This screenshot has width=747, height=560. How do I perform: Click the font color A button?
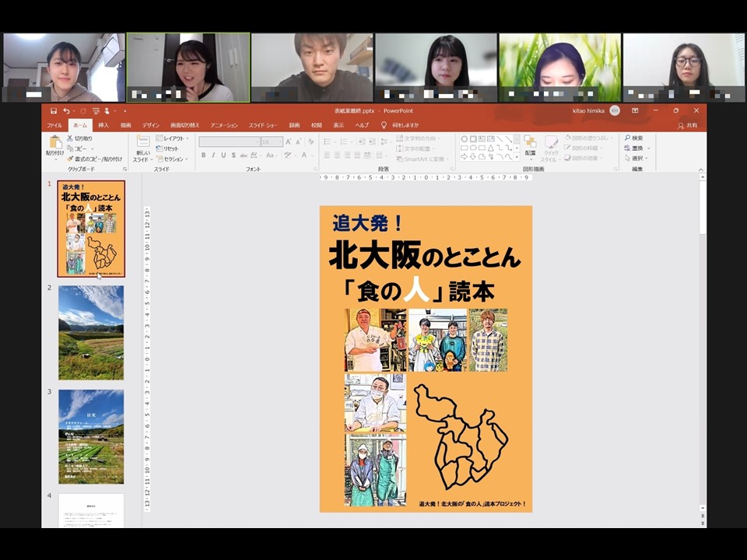click(304, 156)
